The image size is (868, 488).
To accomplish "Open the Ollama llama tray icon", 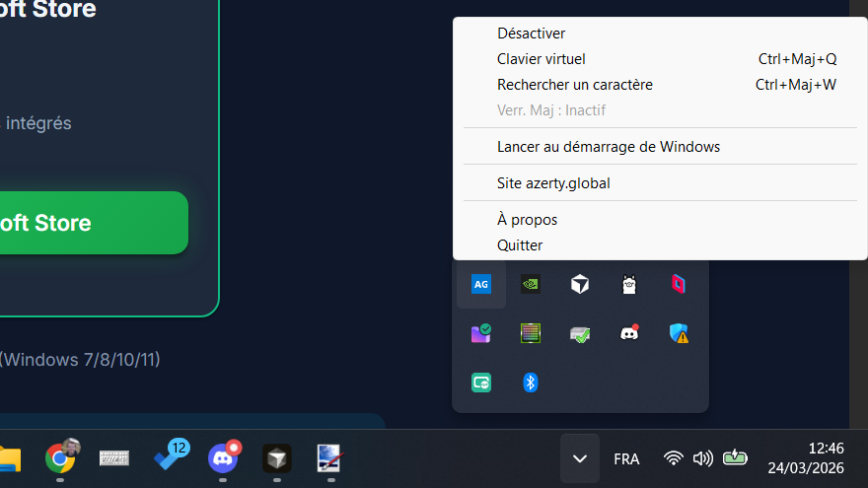I will 629,284.
